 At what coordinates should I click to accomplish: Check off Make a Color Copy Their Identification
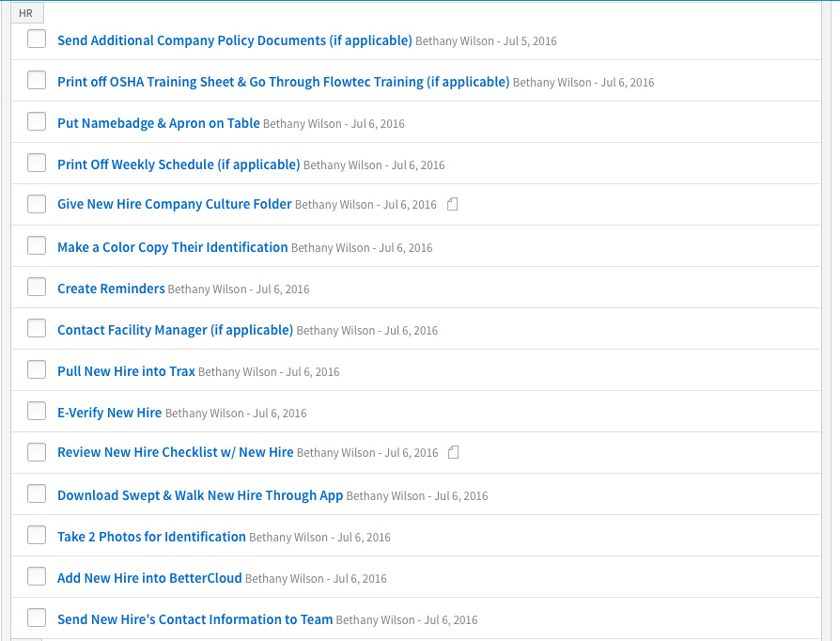pyautogui.click(x=36, y=245)
